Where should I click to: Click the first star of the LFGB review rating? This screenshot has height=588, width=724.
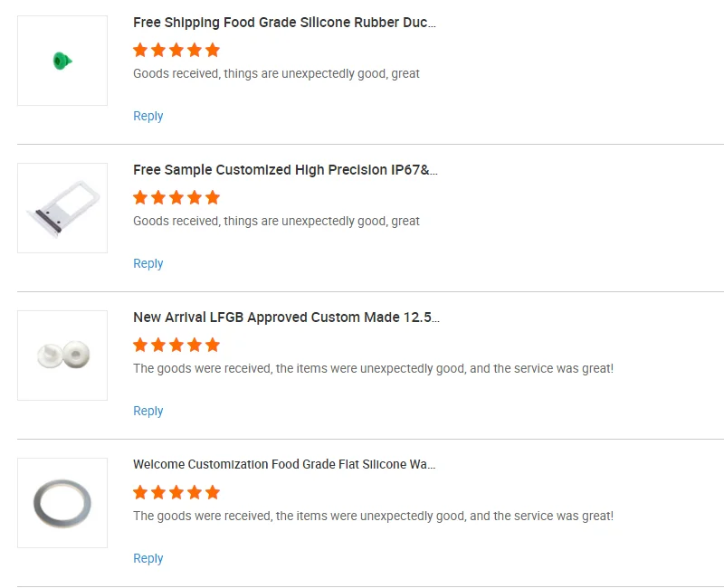[140, 345]
